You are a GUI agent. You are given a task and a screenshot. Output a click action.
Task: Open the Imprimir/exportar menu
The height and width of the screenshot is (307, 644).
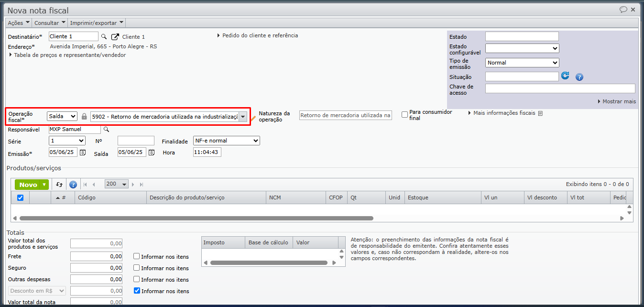pos(97,22)
